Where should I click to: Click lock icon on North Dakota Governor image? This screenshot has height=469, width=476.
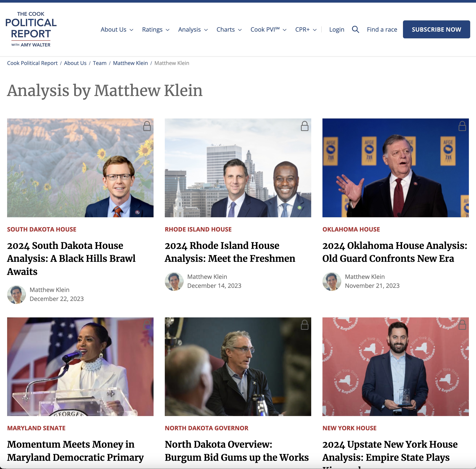[x=304, y=325]
